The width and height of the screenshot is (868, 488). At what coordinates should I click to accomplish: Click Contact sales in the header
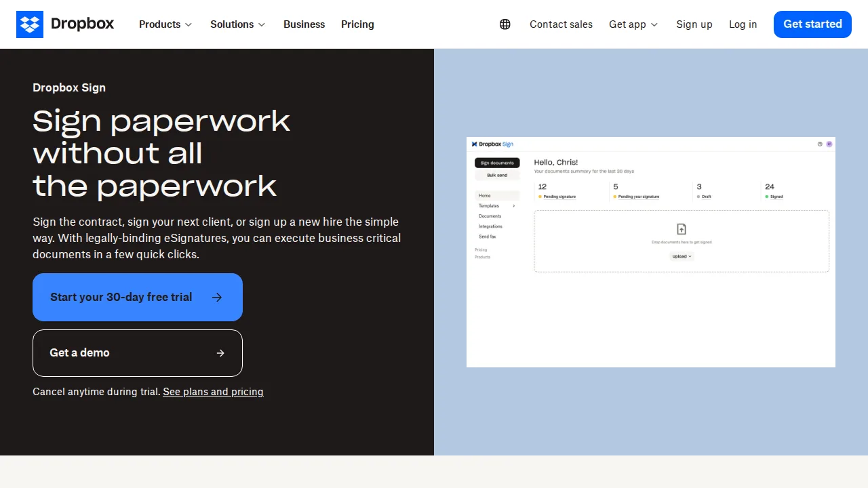click(561, 24)
